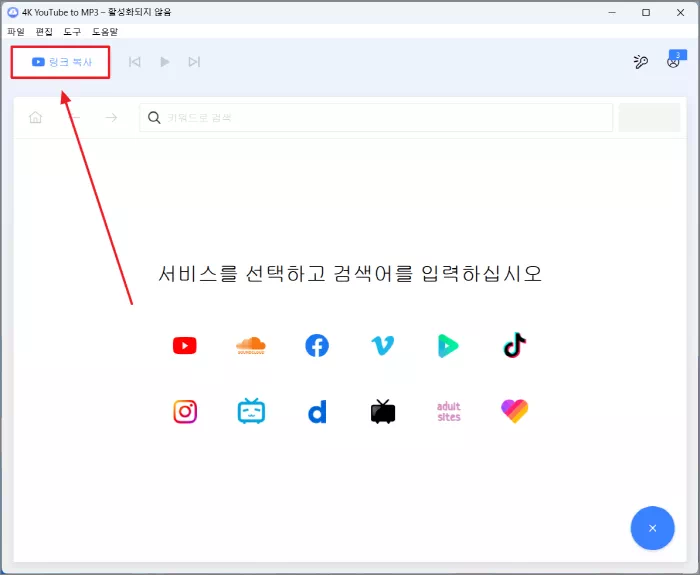The image size is (700, 575).
Task: Select the Likee heart service
Action: click(515, 411)
